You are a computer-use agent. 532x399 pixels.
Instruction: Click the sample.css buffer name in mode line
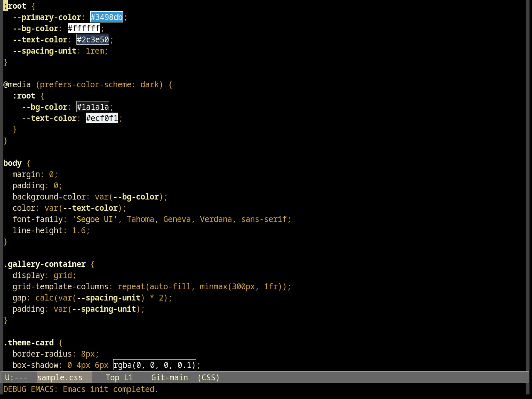(x=60, y=377)
